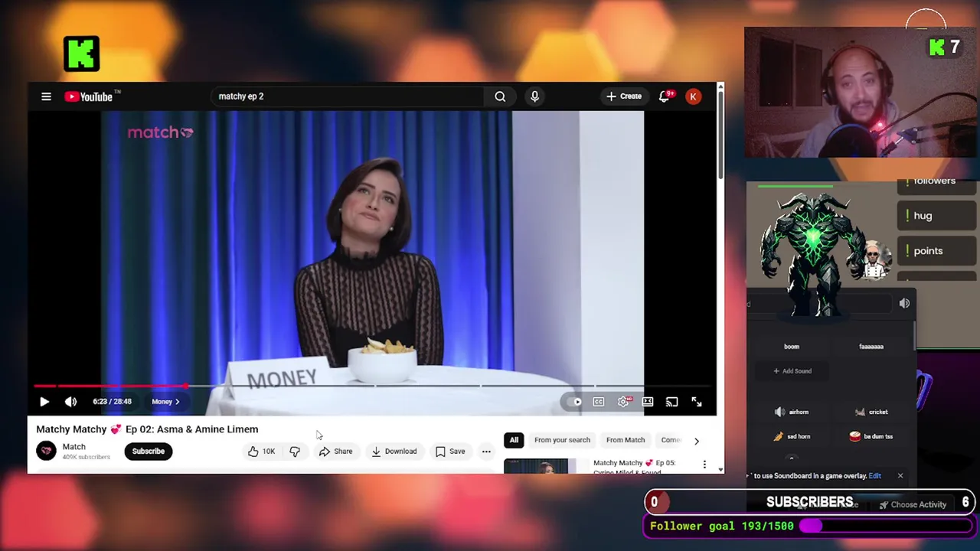Save the video to a playlist
This screenshot has width=980, height=551.
click(450, 452)
